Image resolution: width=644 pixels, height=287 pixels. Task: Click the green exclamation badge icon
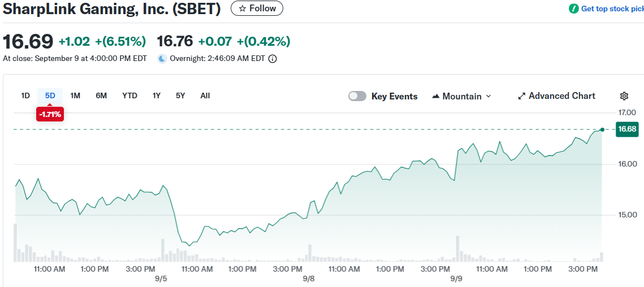[x=574, y=8]
